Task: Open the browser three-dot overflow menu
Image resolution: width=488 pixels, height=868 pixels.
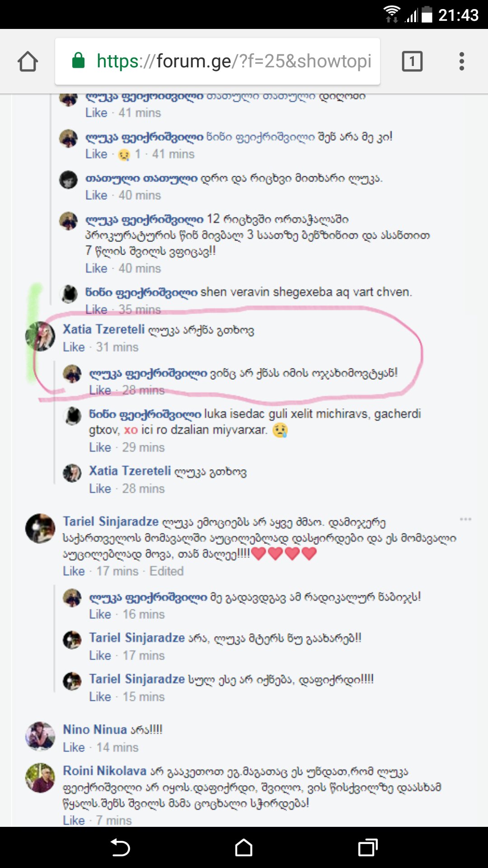Action: [461, 61]
